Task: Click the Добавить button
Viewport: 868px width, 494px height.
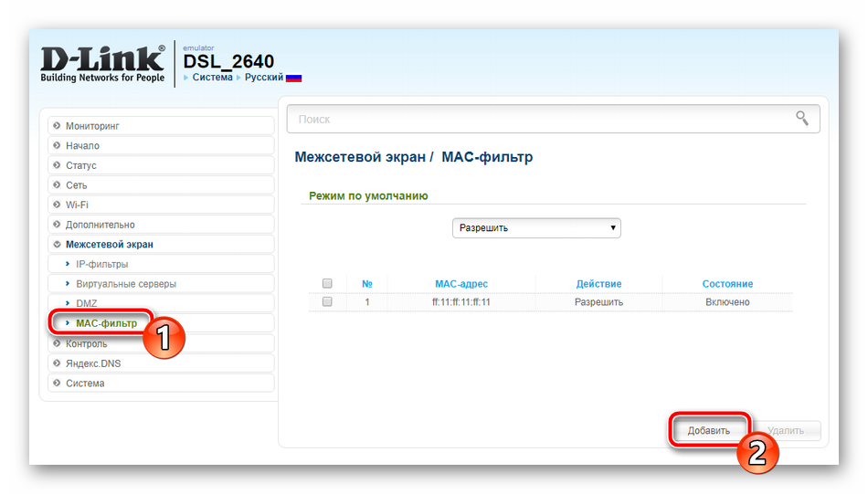Action: click(x=709, y=430)
